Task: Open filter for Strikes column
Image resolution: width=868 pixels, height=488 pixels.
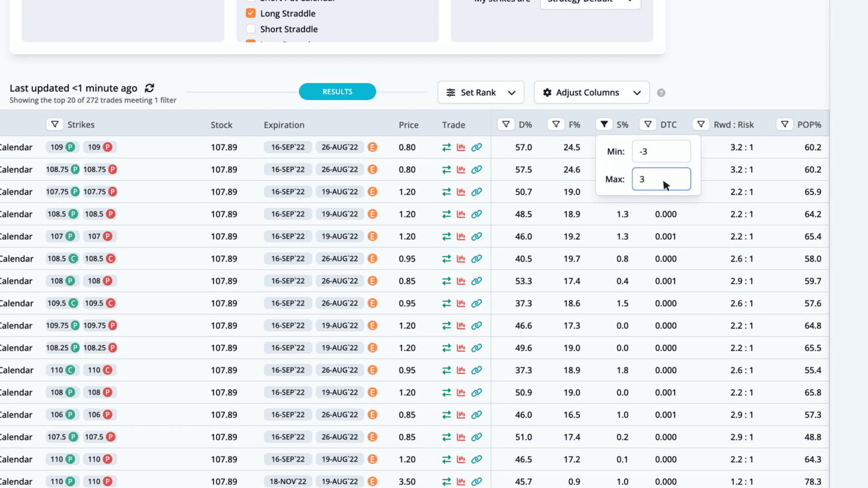Action: pos(55,124)
